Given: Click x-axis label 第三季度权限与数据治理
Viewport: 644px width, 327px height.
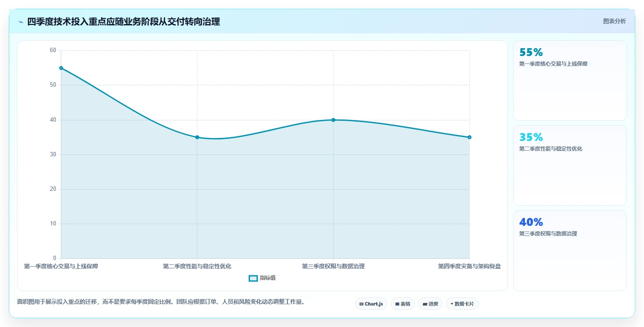Looking at the screenshot, I should point(333,266).
